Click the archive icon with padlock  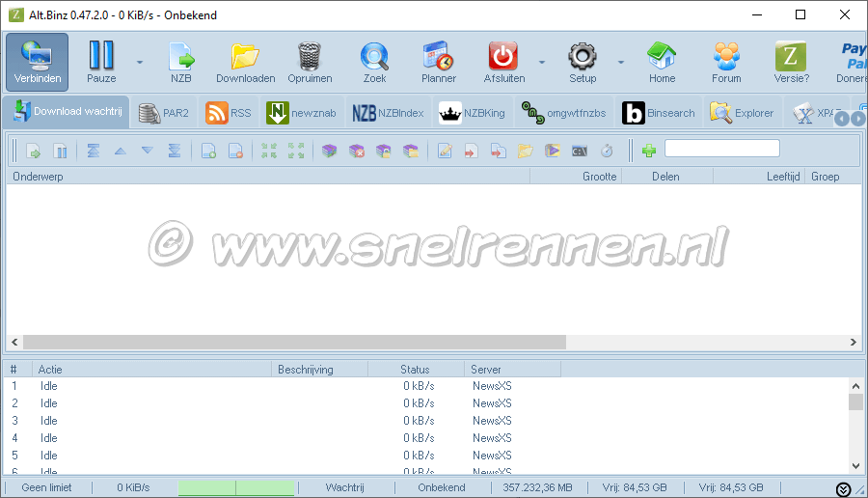(x=383, y=151)
